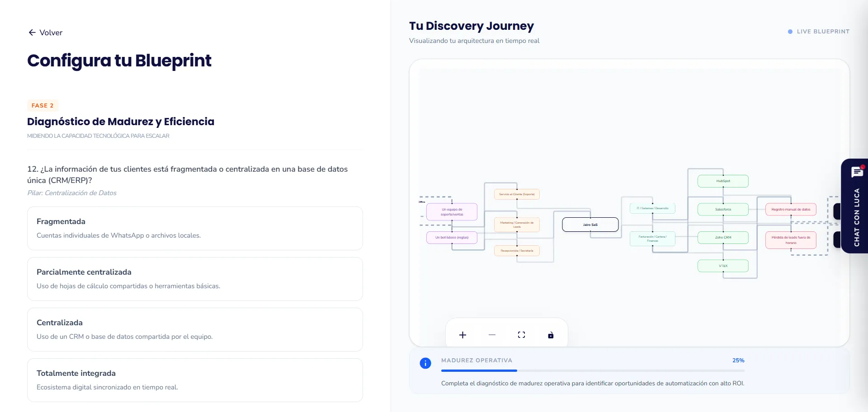Click the Madurez Operativa progress bar

[593, 370]
